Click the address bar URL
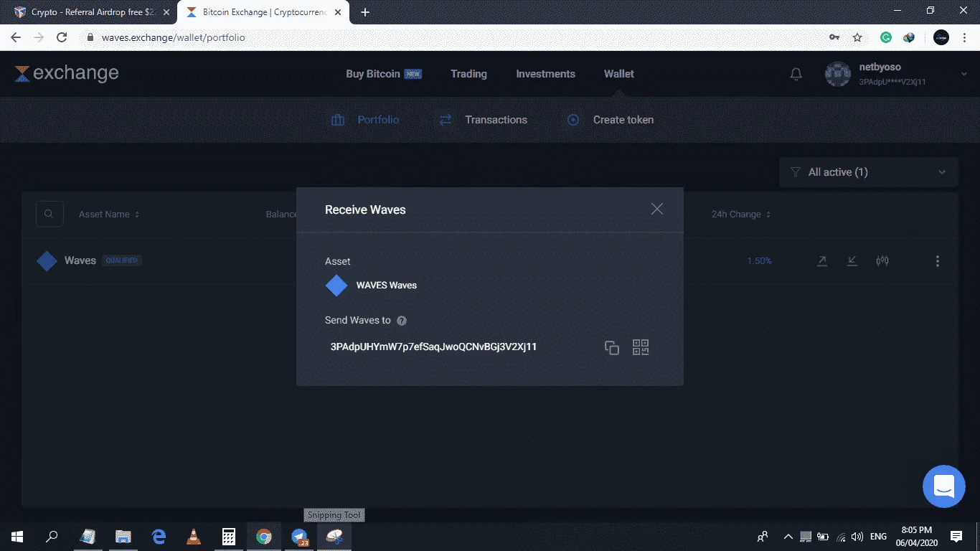This screenshot has width=980, height=551. [174, 37]
